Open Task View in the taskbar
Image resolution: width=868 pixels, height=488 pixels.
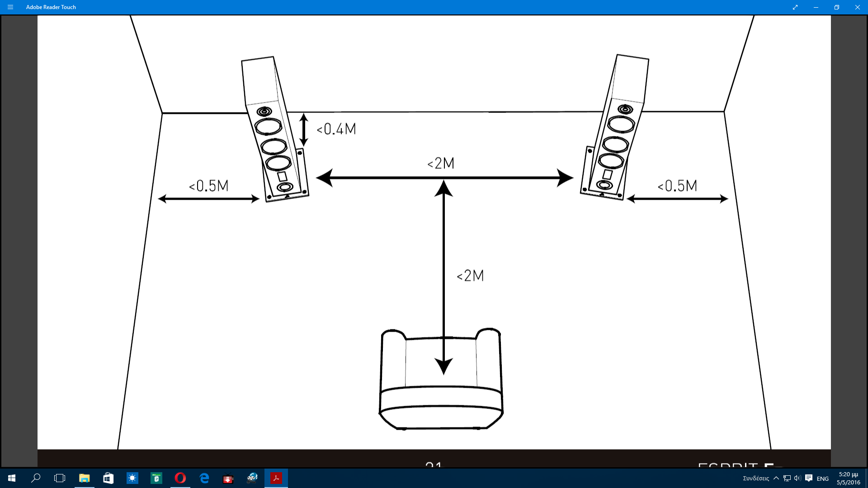[x=60, y=478]
